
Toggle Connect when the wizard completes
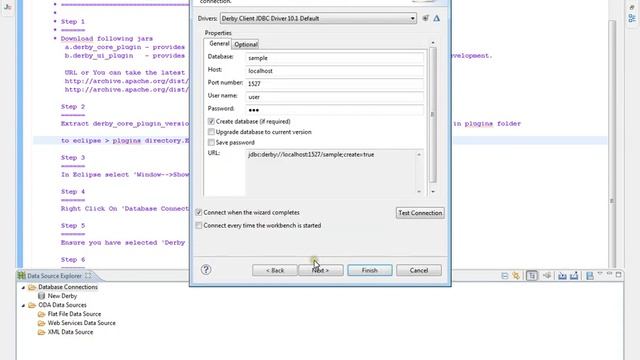[x=199, y=212]
